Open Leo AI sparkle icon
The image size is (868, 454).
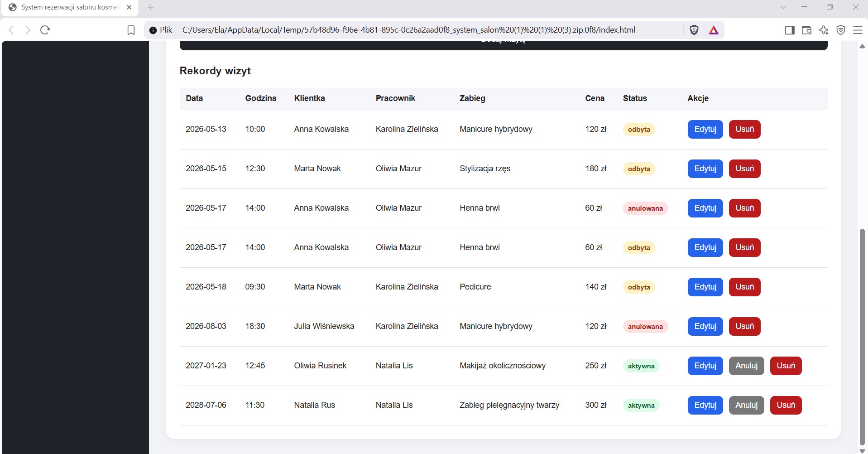824,30
